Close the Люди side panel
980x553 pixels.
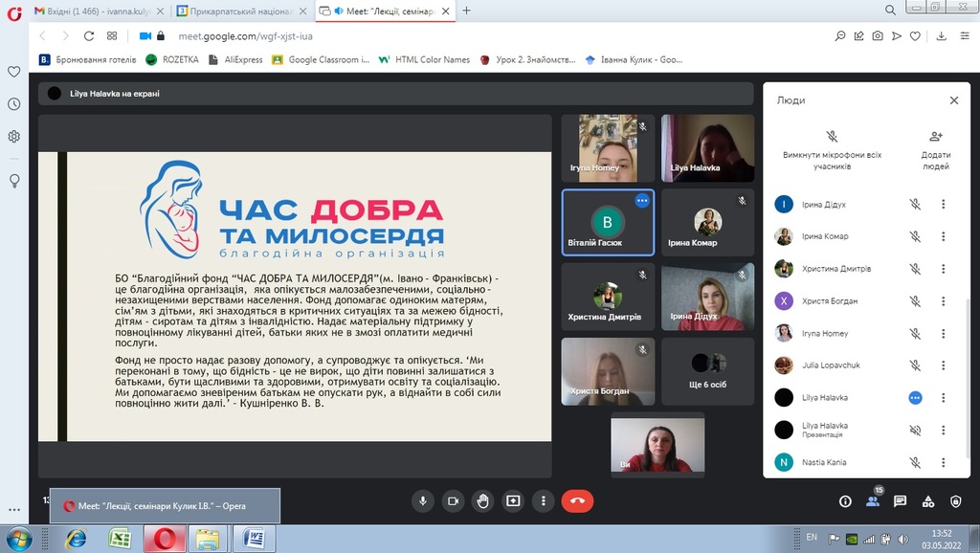953,100
